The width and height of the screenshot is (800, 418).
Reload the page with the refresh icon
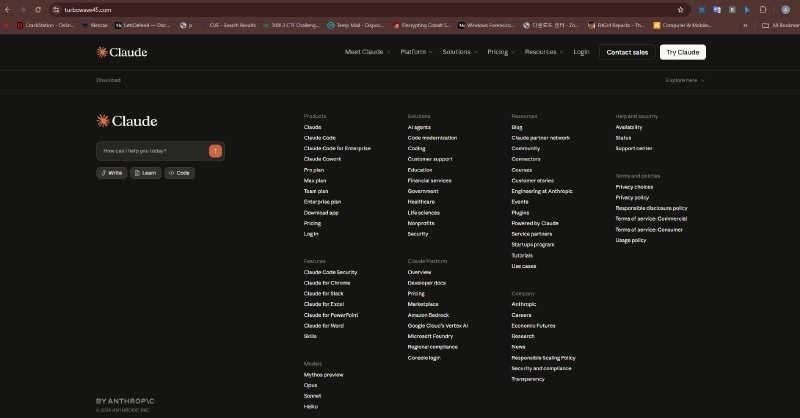pyautogui.click(x=38, y=10)
